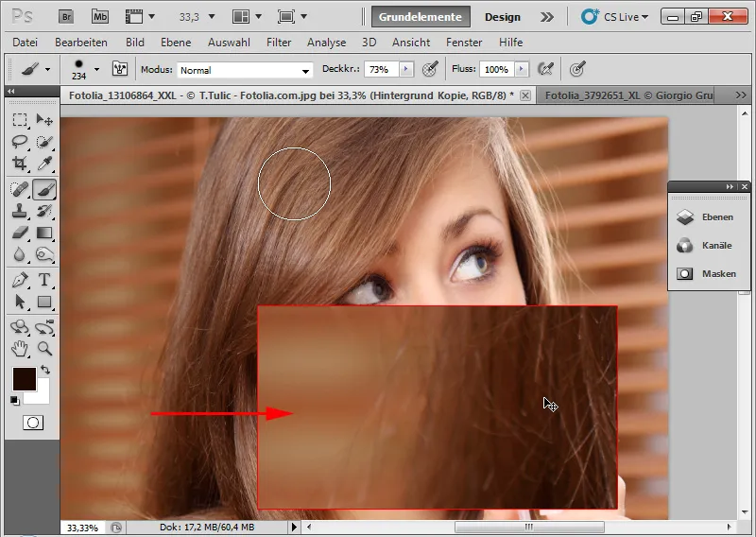This screenshot has height=537, width=756.
Task: Open the Fluss flow slider arrow
Action: click(x=522, y=69)
